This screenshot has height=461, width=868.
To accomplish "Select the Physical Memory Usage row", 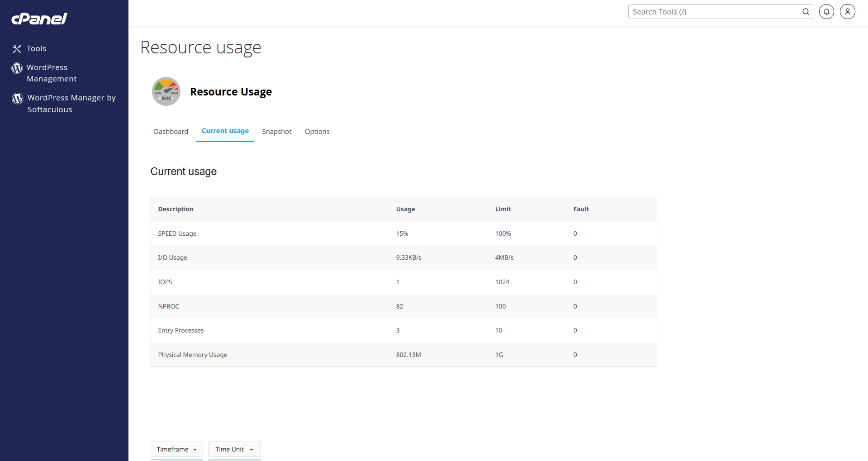I will coord(403,355).
